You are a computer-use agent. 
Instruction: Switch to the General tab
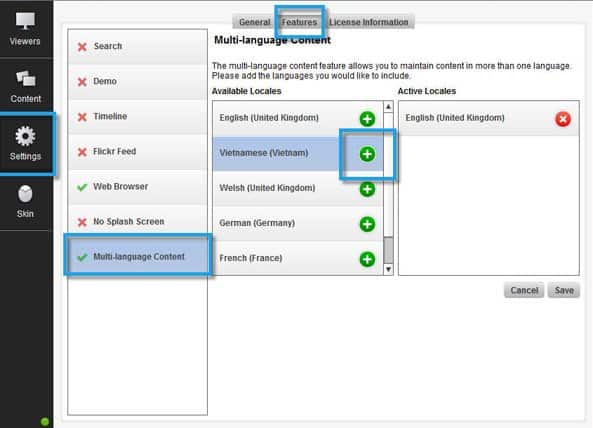coord(254,22)
